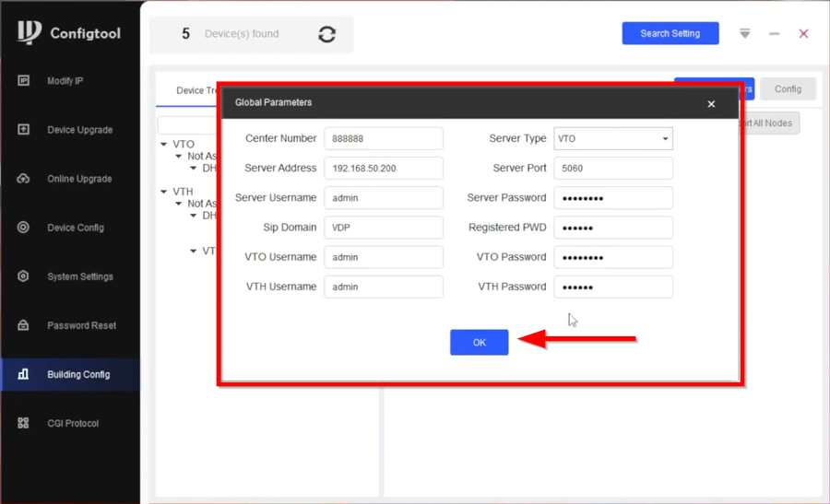830x504 pixels.
Task: Collapse the VTO tree node
Action: pyautogui.click(x=164, y=144)
